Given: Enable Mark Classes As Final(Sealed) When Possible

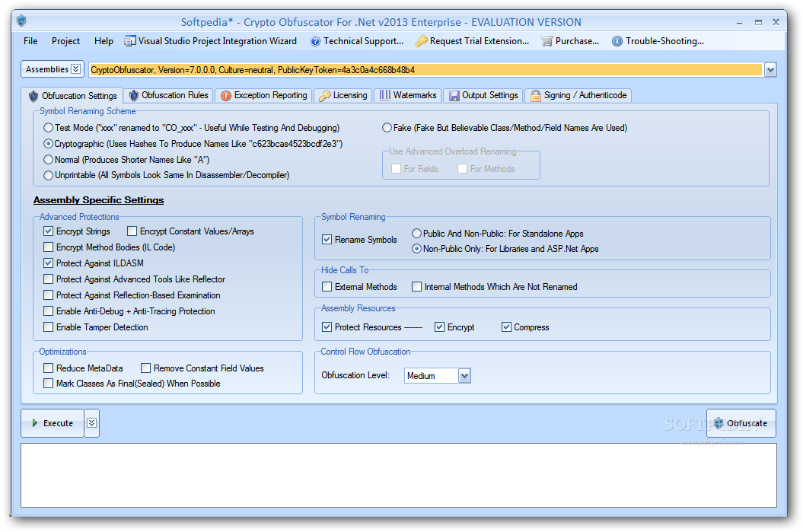Looking at the screenshot, I should point(48,384).
